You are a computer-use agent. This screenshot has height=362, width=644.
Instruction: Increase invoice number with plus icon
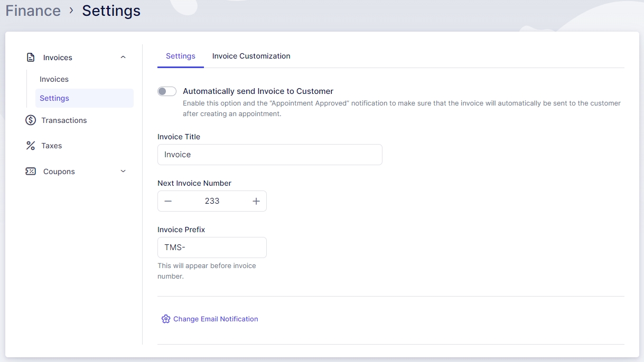256,201
